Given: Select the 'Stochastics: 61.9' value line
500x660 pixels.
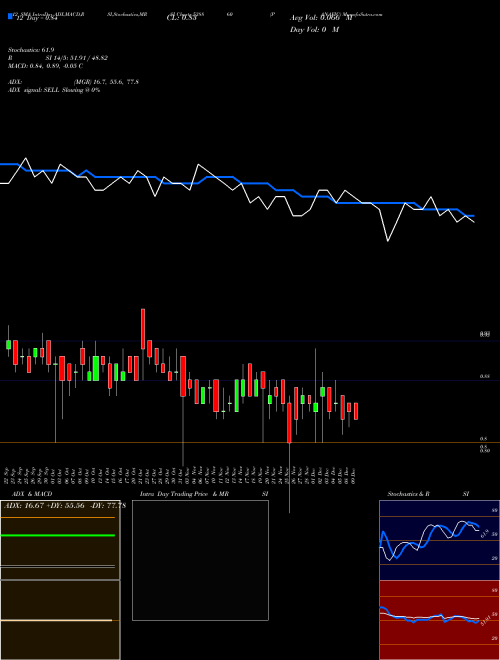Looking at the screenshot, I should (x=31, y=50).
